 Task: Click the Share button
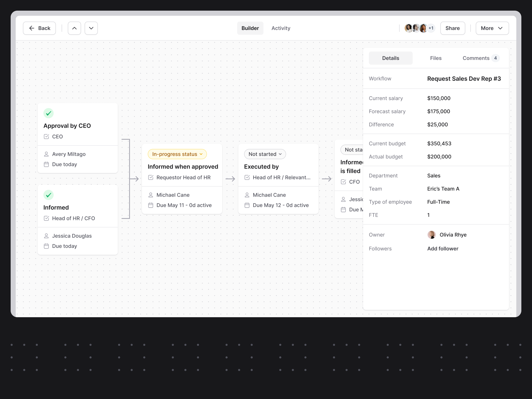point(452,28)
